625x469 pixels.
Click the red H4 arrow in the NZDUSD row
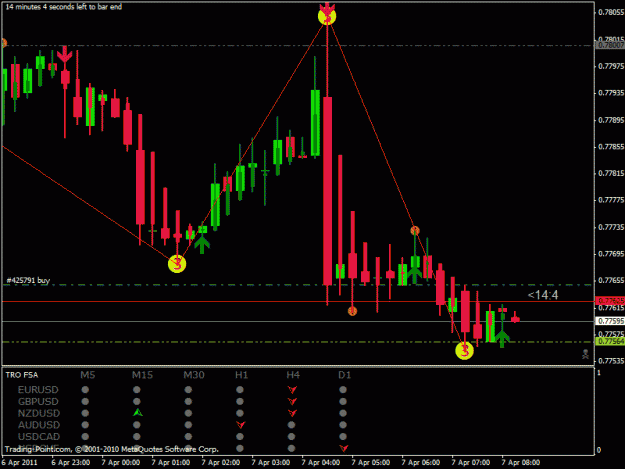(292, 413)
